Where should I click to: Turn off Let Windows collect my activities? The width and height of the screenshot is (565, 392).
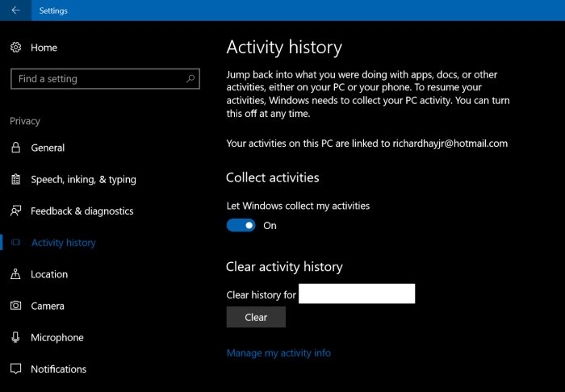tap(241, 225)
